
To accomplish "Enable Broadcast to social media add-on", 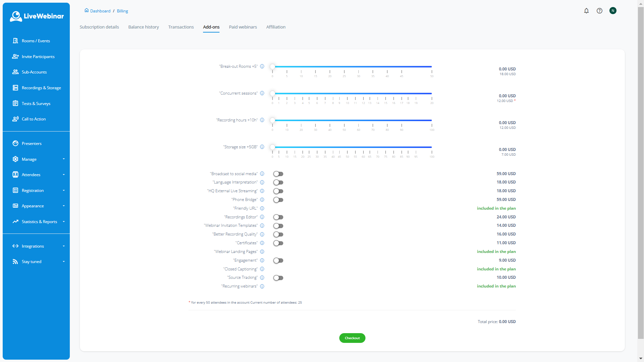I will click(x=278, y=174).
